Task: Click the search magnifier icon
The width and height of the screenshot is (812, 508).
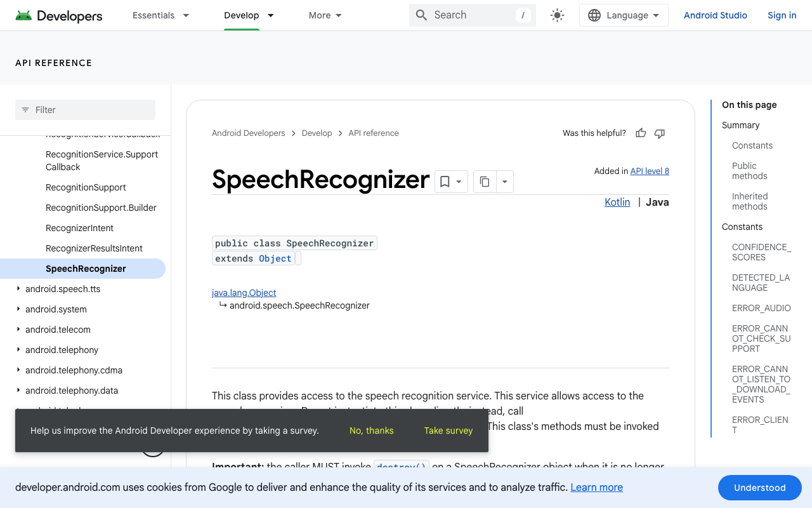Action: click(x=421, y=15)
